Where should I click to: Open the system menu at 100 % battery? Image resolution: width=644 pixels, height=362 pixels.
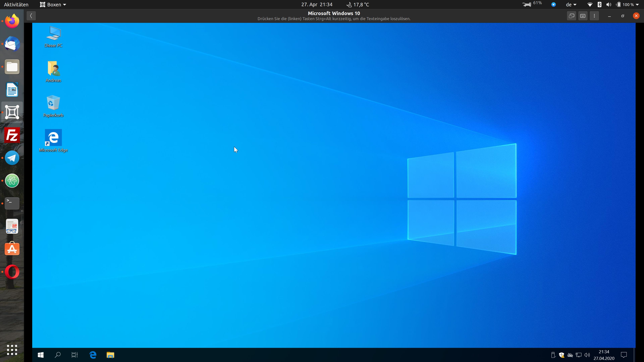627,5
